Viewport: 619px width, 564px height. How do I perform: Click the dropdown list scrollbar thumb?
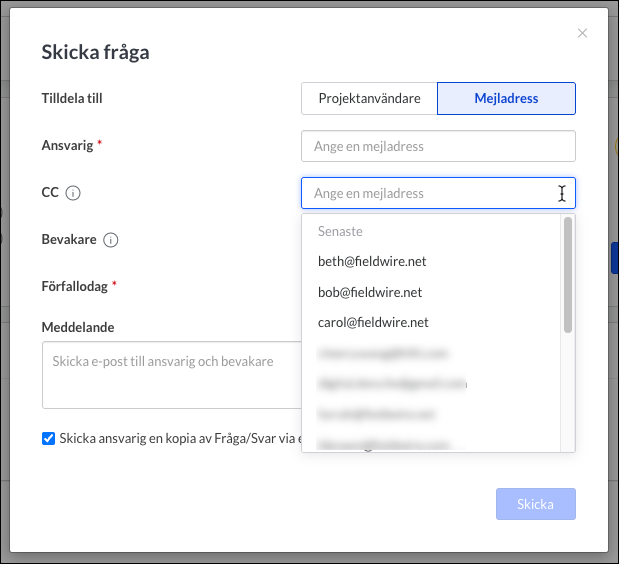click(x=568, y=275)
